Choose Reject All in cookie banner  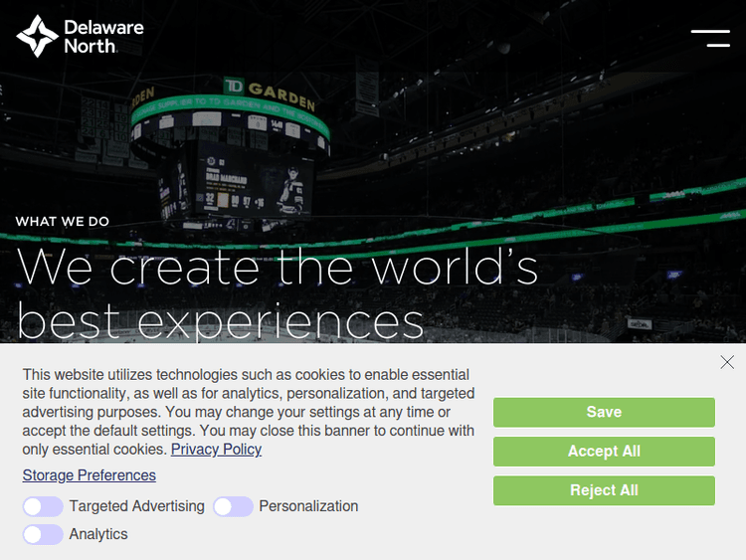(604, 490)
